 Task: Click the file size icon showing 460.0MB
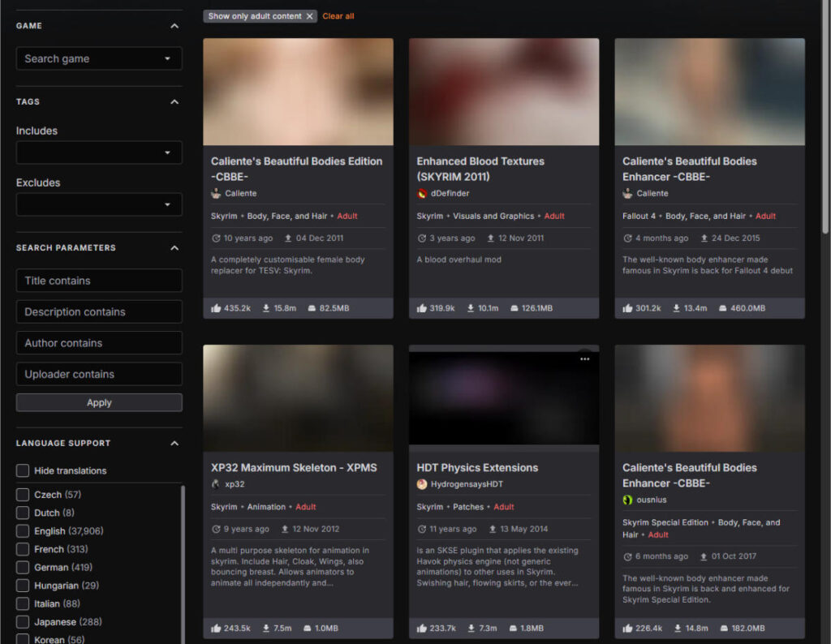pyautogui.click(x=723, y=308)
